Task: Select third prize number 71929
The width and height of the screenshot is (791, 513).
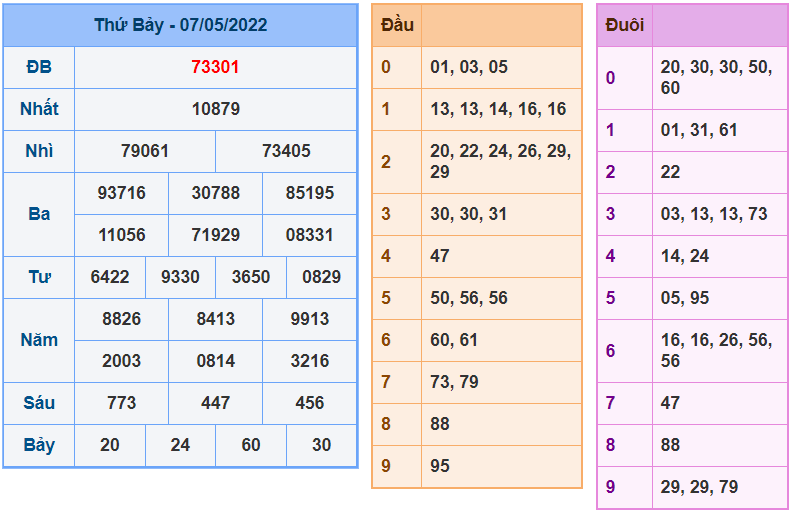Action: [215, 235]
